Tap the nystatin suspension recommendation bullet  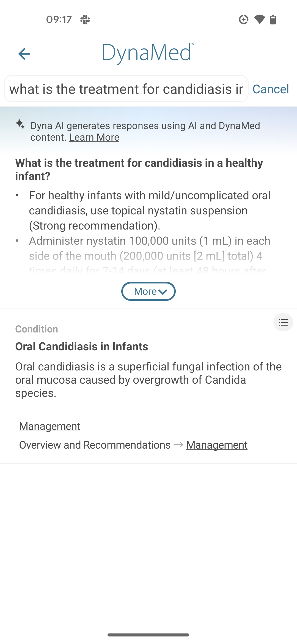coord(150,211)
